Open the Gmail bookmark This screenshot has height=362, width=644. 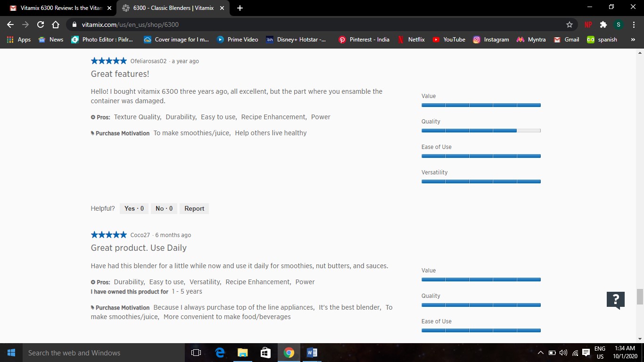[x=566, y=40]
